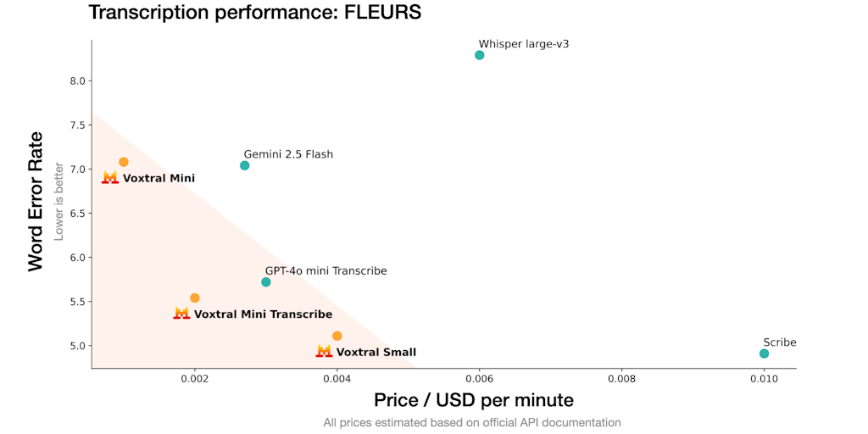
Task: Select the Whisper large-v3 data point
Action: (x=480, y=55)
